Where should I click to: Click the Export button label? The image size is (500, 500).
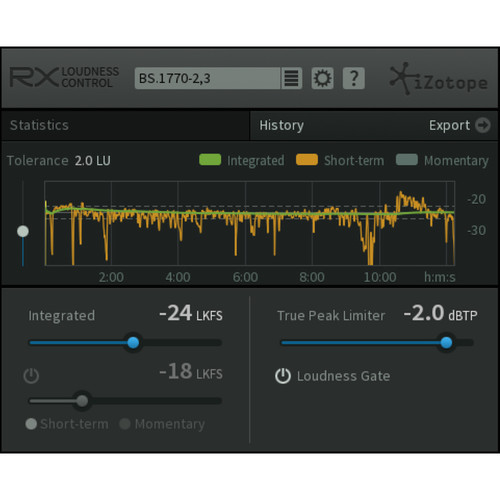(x=449, y=126)
